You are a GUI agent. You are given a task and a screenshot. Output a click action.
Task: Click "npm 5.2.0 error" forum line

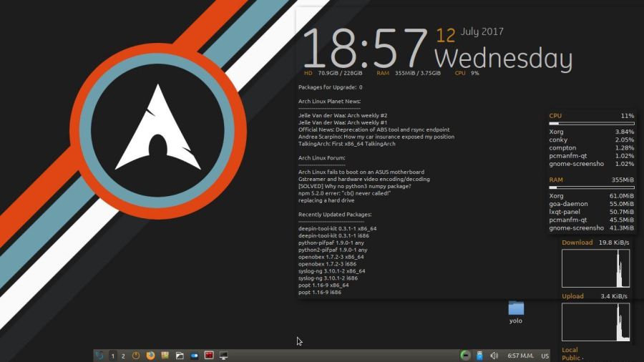point(344,193)
